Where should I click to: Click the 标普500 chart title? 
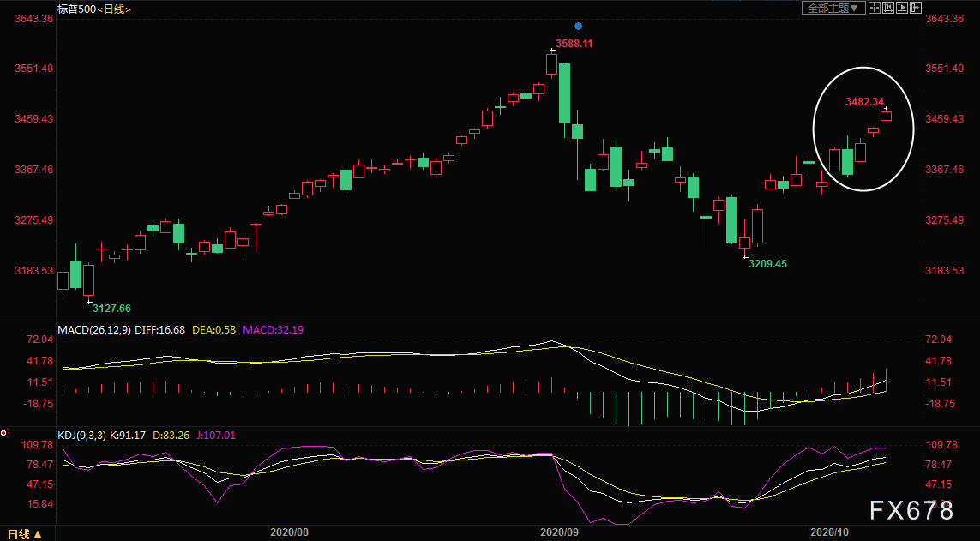[77, 9]
